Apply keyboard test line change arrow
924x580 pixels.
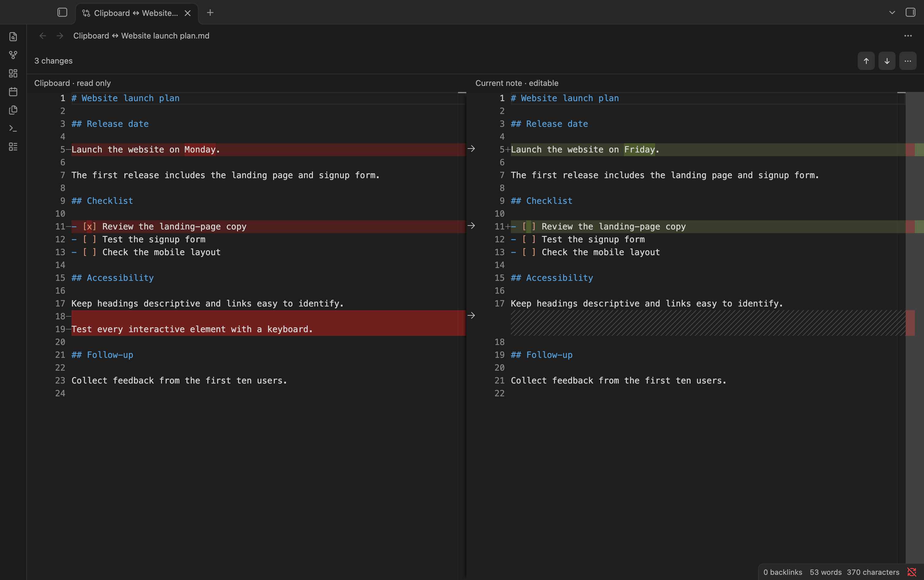471,315
